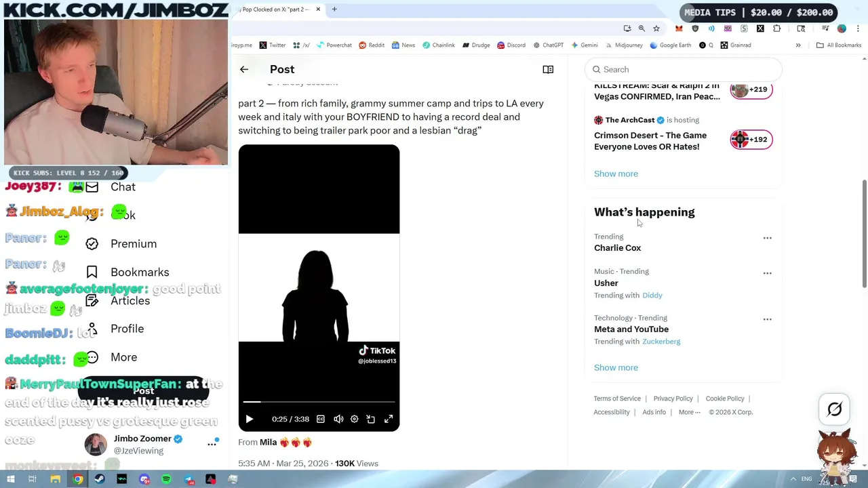Seek along the video progress bar
This screenshot has width=868, height=488.
coord(319,402)
